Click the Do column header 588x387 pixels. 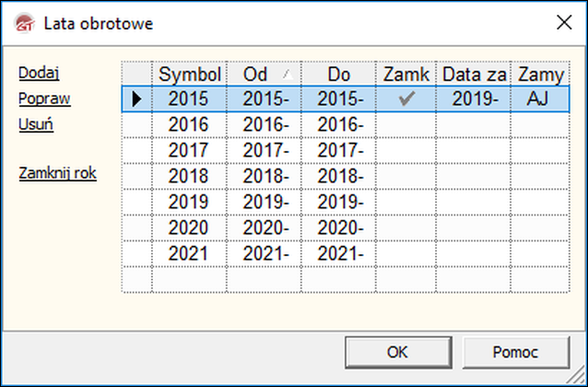pyautogui.click(x=338, y=74)
